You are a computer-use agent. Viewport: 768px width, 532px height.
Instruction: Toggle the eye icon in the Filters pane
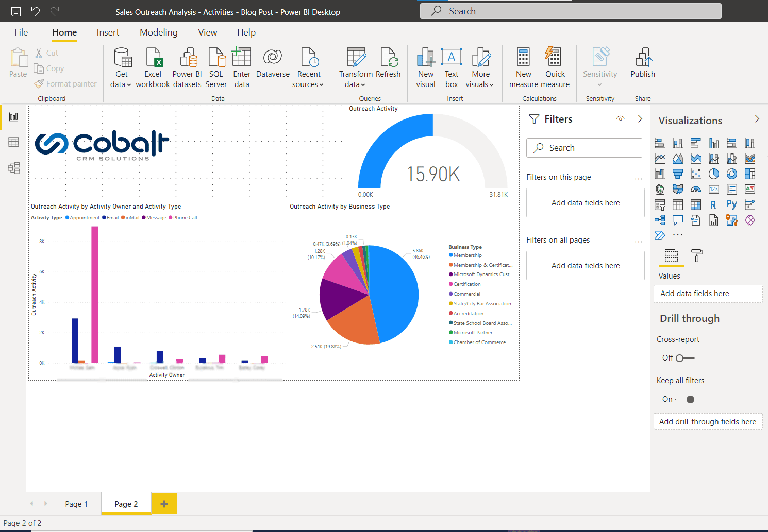[621, 118]
